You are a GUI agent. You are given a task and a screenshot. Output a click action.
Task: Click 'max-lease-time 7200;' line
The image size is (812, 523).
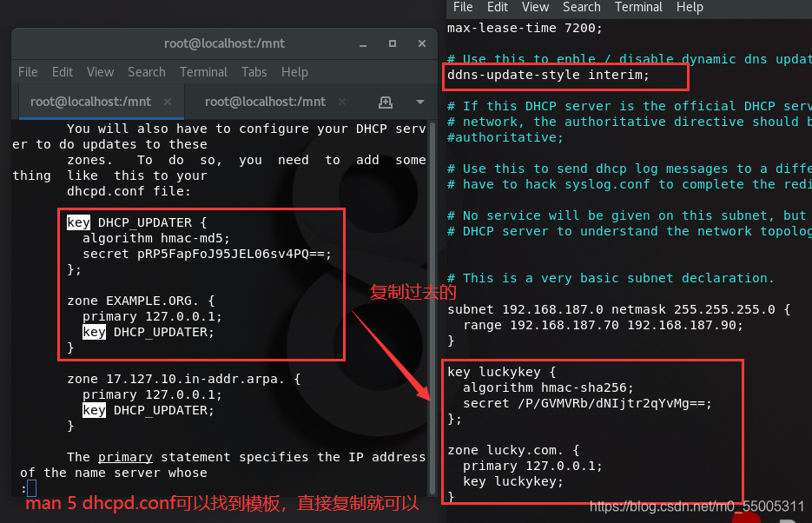pos(525,28)
